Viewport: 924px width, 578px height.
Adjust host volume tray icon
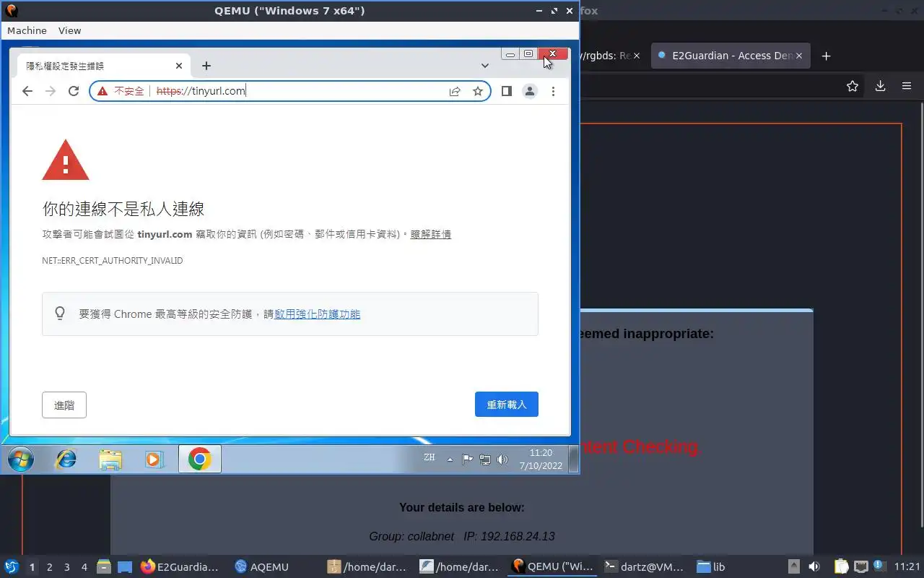[x=814, y=567]
